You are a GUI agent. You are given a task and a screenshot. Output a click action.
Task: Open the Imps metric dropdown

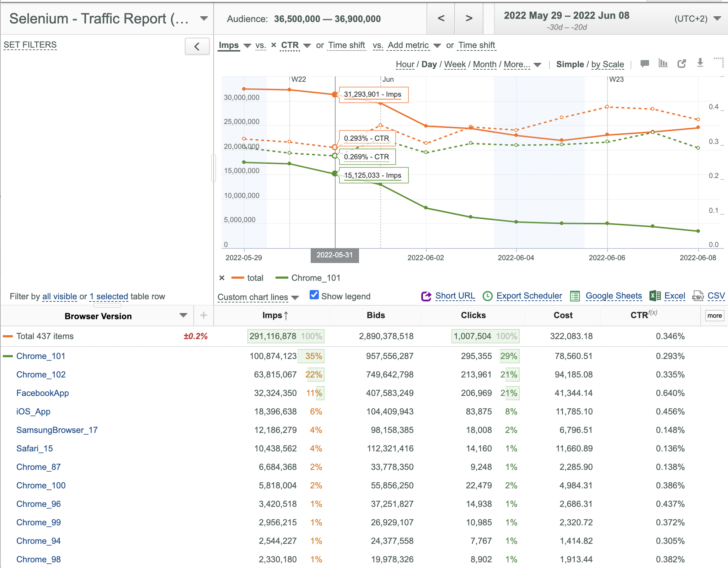pyautogui.click(x=248, y=45)
